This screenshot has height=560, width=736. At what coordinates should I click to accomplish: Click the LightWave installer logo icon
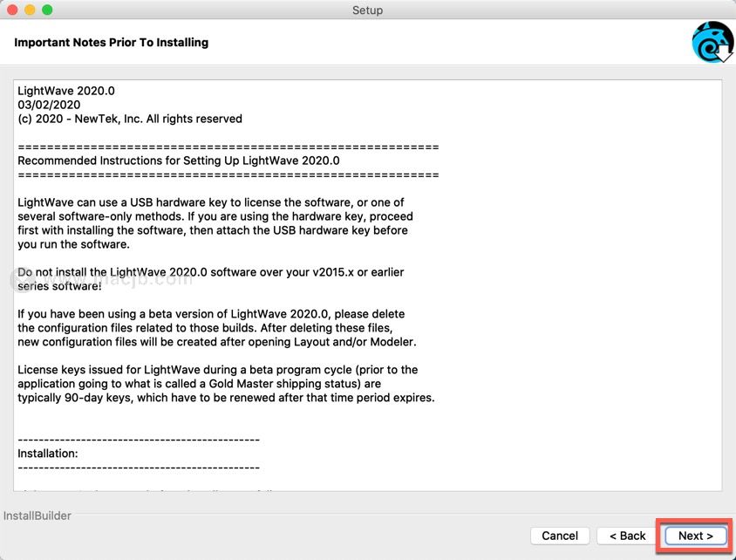(x=712, y=42)
